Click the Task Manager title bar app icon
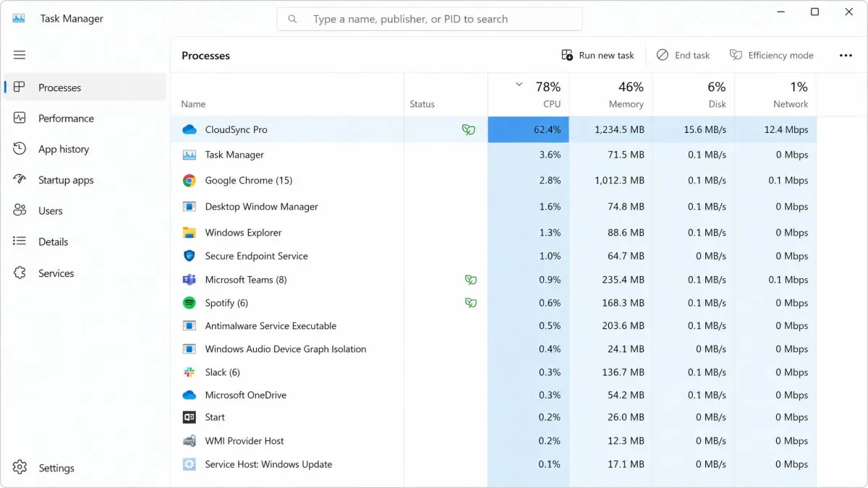868x488 pixels. pos(20,19)
